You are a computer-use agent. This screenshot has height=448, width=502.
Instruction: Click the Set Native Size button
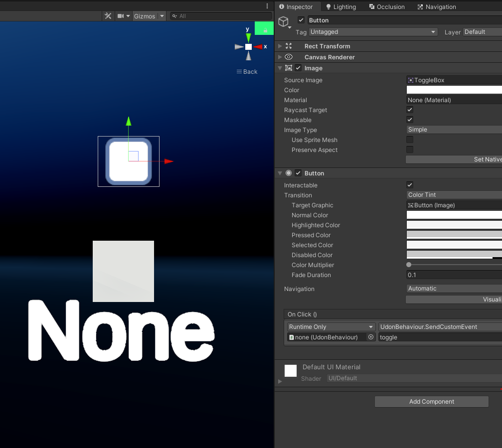tap(454, 159)
